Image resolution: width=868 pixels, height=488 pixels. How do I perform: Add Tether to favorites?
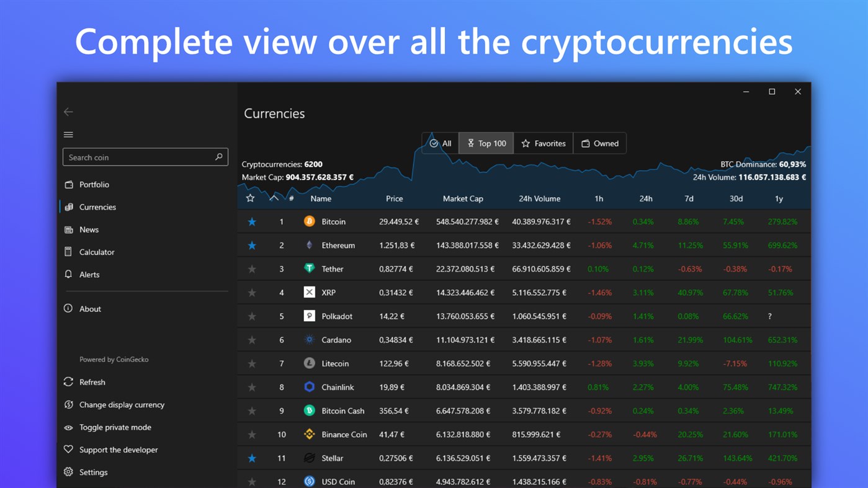coord(252,268)
